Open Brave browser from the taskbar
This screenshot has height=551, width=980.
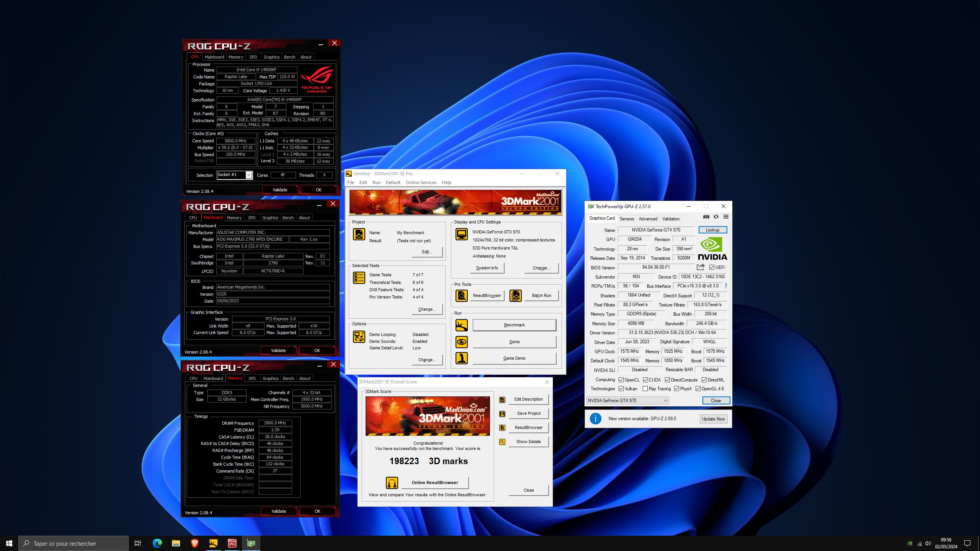(x=194, y=543)
